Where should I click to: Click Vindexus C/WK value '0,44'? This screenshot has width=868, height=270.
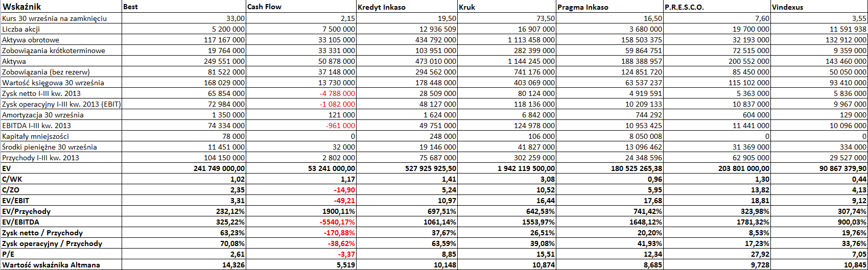(859, 179)
